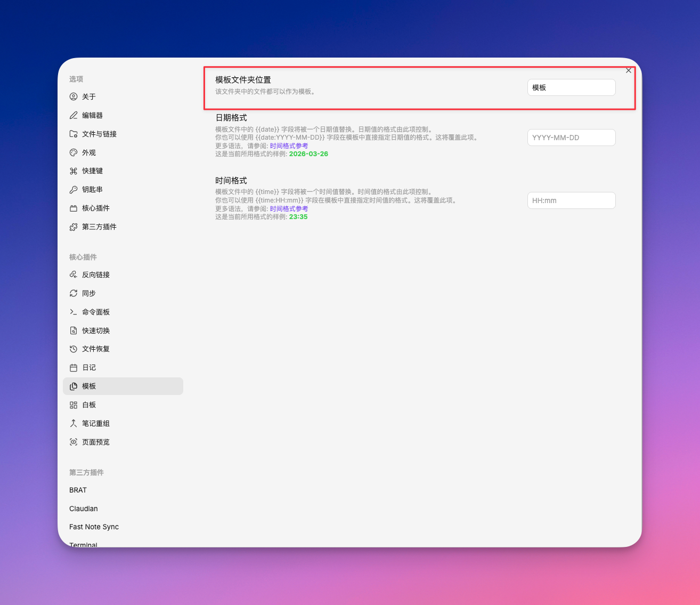This screenshot has width=700, height=605.
Task: Open the 时间格式参考 link under 时间格式
Action: [x=289, y=209]
